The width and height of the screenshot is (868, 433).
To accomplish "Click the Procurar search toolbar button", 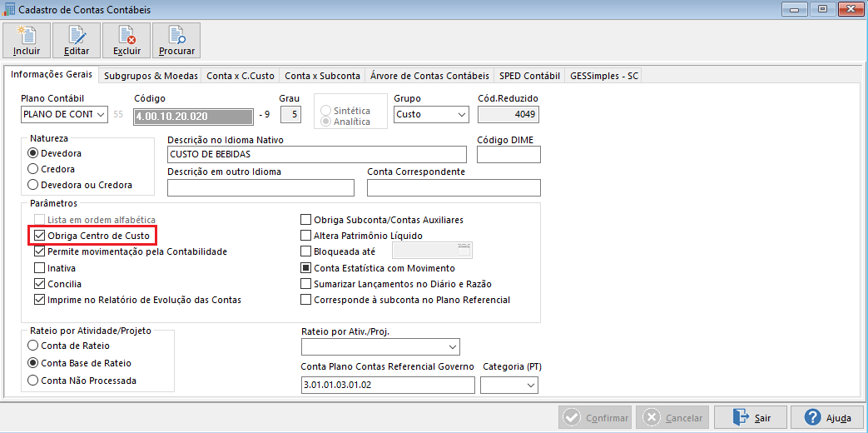I will pyautogui.click(x=176, y=41).
